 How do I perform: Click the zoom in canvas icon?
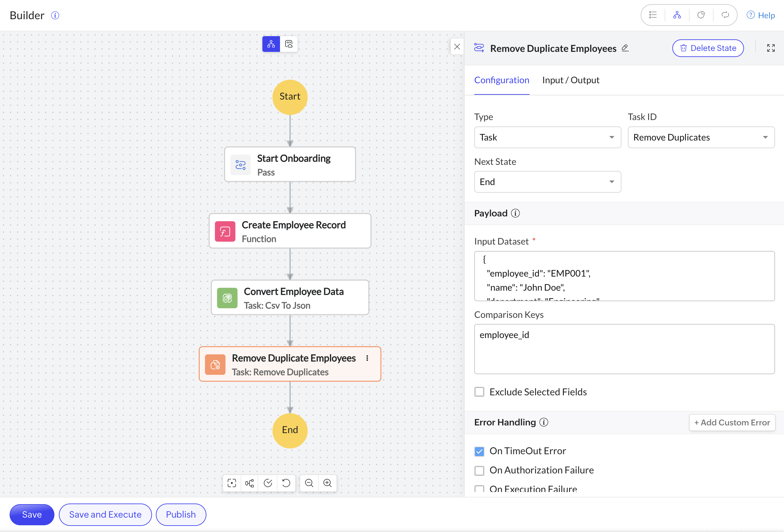click(327, 483)
